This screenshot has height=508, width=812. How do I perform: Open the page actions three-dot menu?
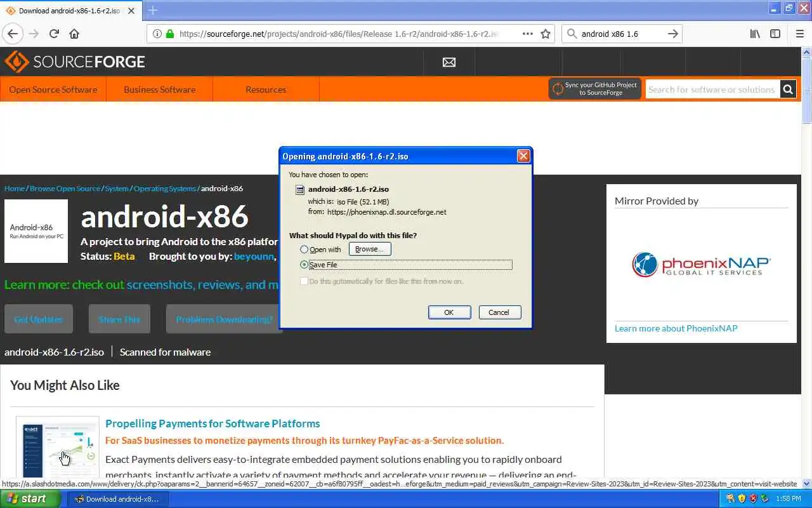pos(527,34)
